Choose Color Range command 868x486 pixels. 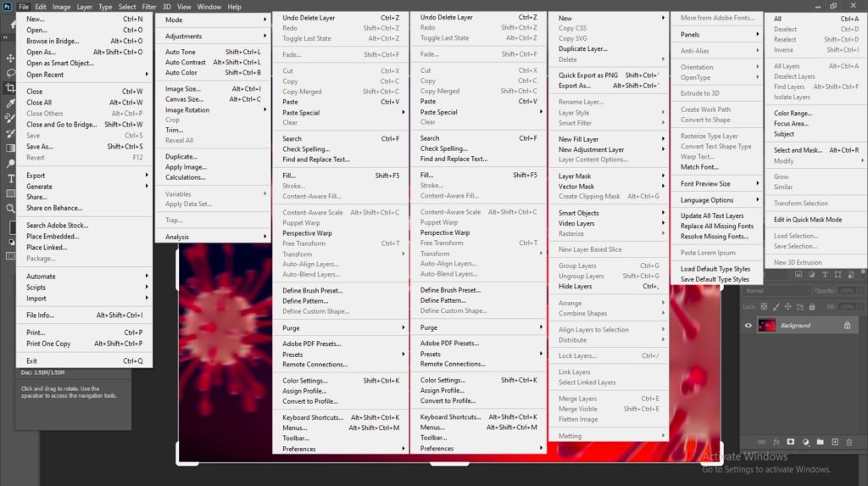click(816, 113)
